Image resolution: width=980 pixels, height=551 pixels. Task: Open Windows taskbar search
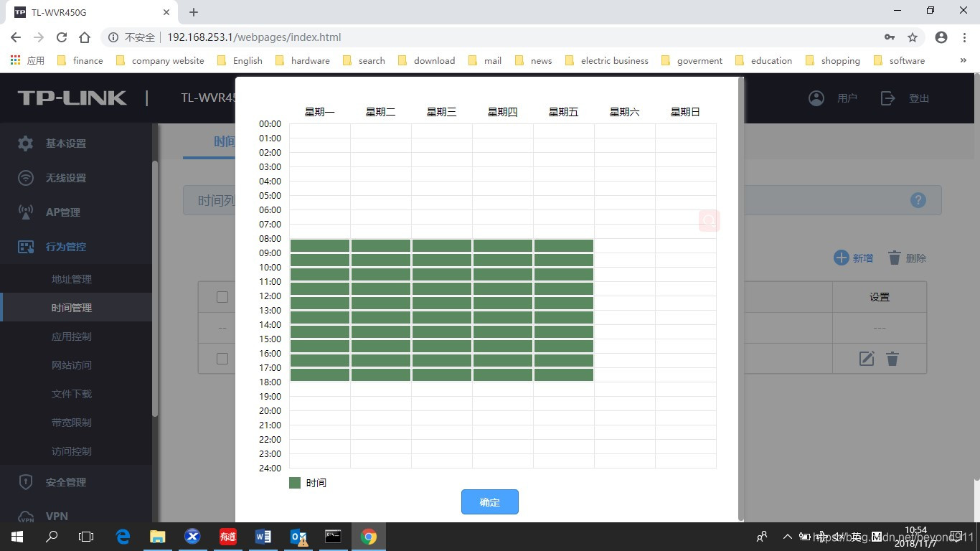(x=52, y=537)
